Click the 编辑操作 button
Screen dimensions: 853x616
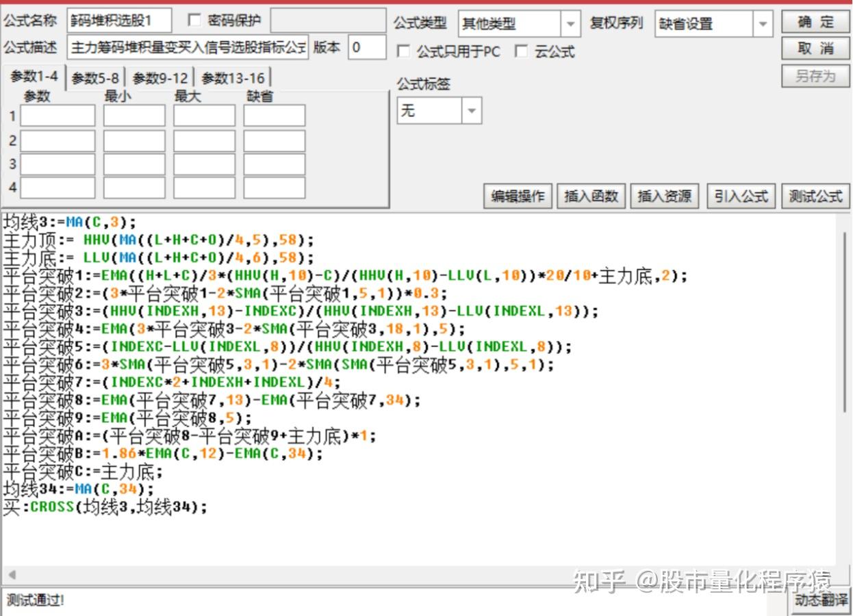coord(518,196)
